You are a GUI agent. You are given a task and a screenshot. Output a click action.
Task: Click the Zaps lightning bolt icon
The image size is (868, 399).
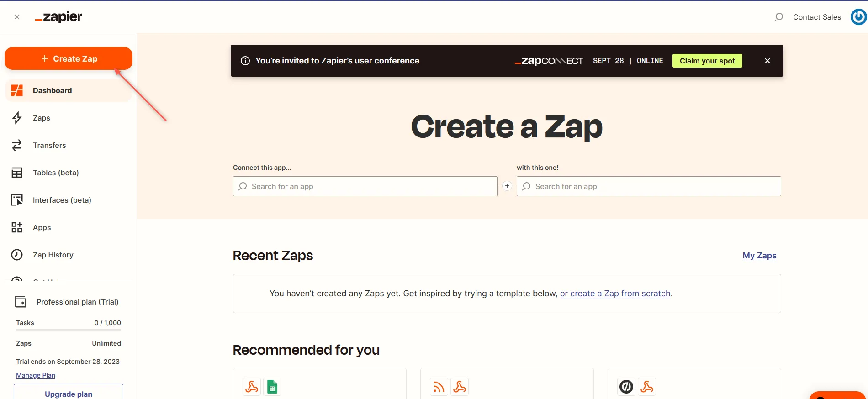17,118
